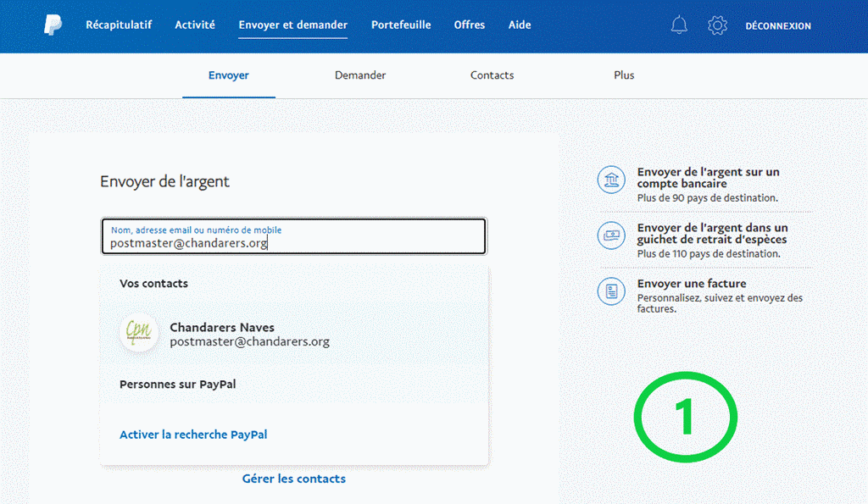Click the invoice document icon
The image size is (868, 504).
coord(611,291)
